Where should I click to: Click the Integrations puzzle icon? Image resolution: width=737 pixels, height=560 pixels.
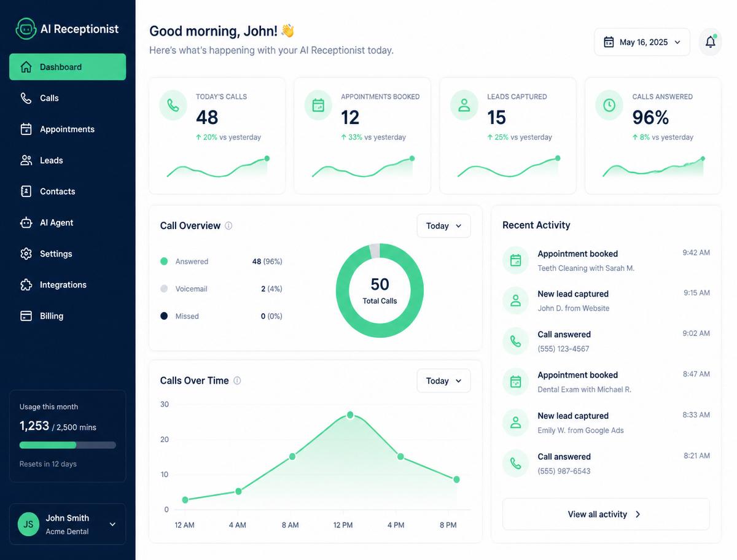26,285
